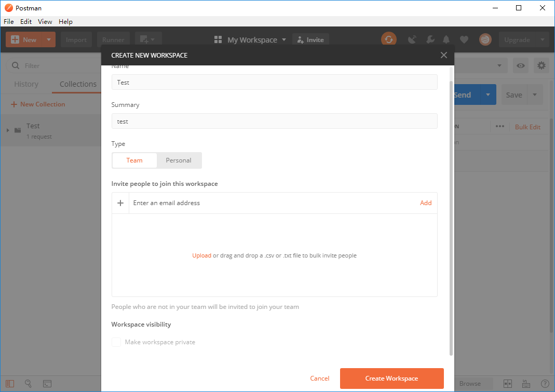Switch to two-pane layout icon
This screenshot has height=392, width=555.
click(508, 384)
